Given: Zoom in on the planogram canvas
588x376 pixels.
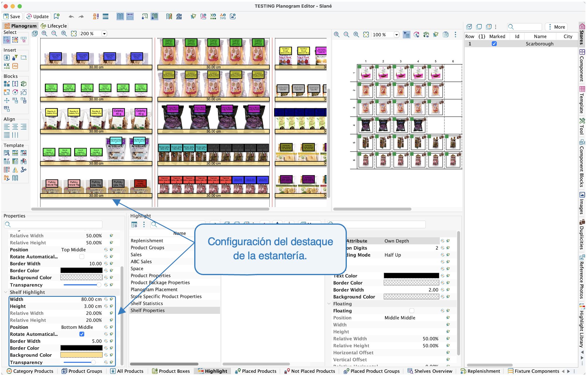Looking at the screenshot, I should pyautogui.click(x=44, y=34).
